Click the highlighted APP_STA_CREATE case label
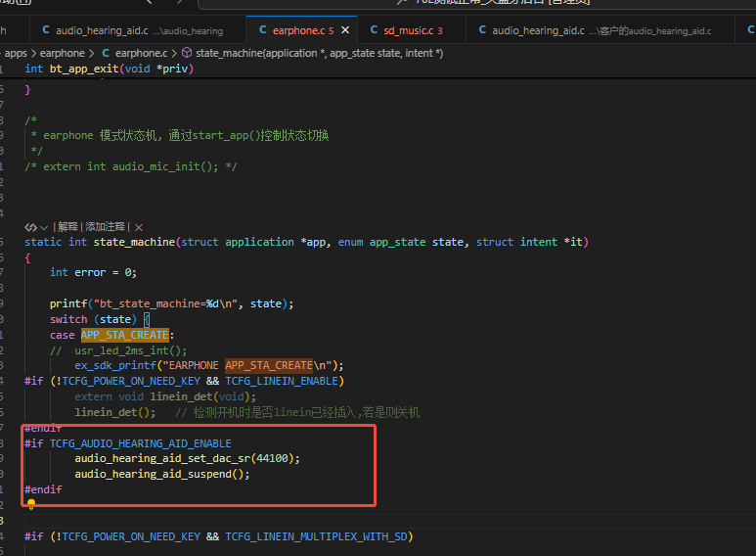The width and height of the screenshot is (756, 556). pyautogui.click(x=125, y=335)
